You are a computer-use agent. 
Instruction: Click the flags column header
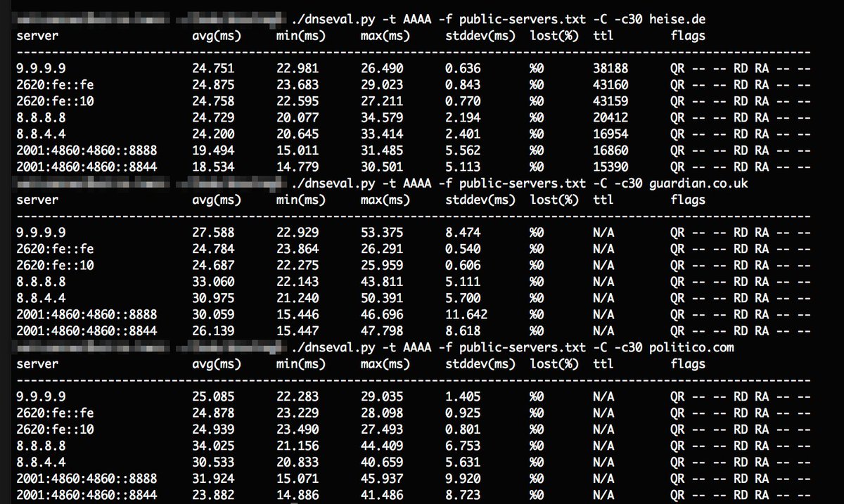pos(687,35)
